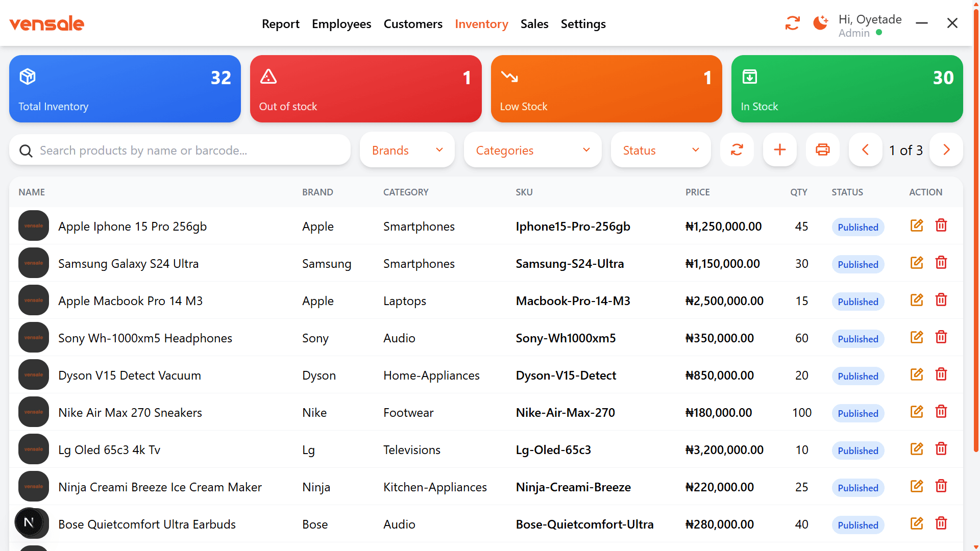Click the sync refresh icon in header
This screenshot has height=551, width=980.
792,23
